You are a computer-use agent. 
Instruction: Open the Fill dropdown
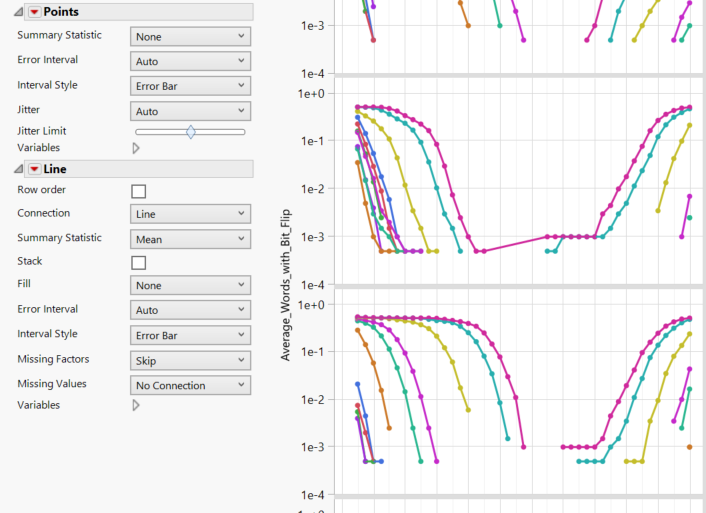[190, 285]
